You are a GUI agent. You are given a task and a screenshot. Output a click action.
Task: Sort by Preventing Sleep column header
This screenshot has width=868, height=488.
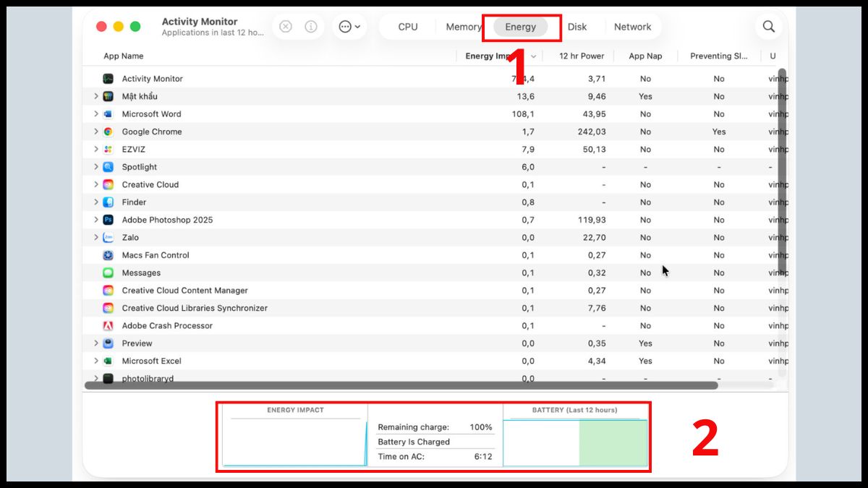[x=719, y=56]
